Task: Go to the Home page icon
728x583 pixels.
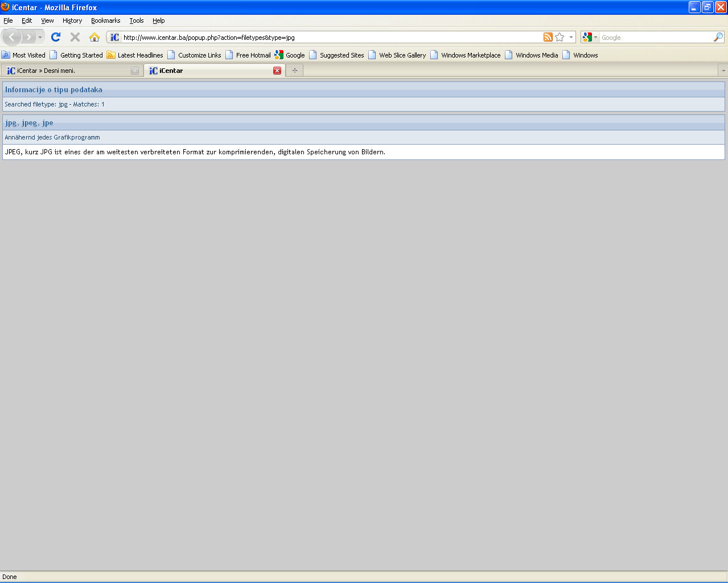Action: coord(94,37)
